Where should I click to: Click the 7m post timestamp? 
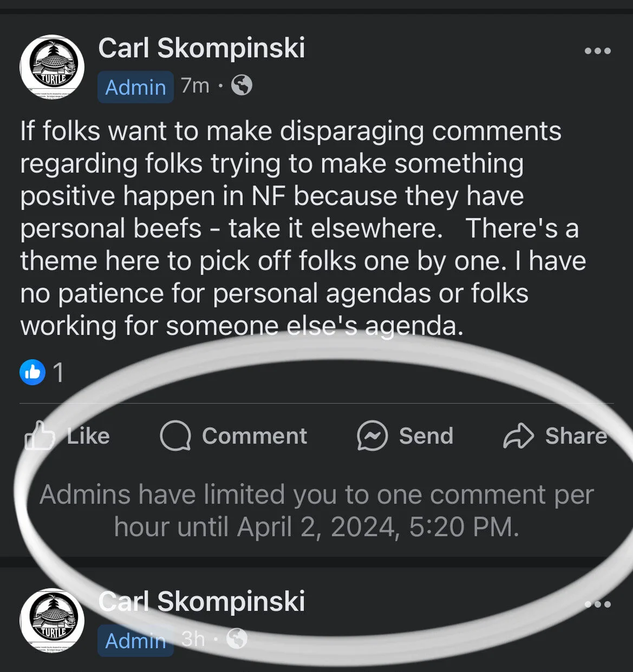click(x=195, y=85)
